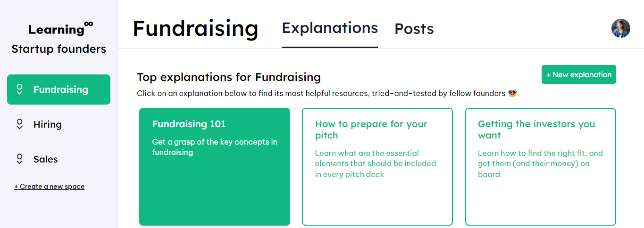Click the Hiring space pin icon
Screen dimensions: 644x228
pos(19,124)
